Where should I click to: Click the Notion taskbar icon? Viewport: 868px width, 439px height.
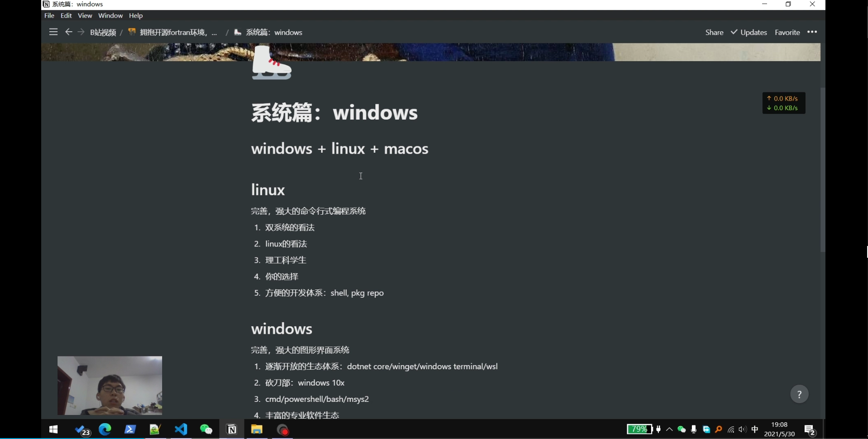(232, 429)
